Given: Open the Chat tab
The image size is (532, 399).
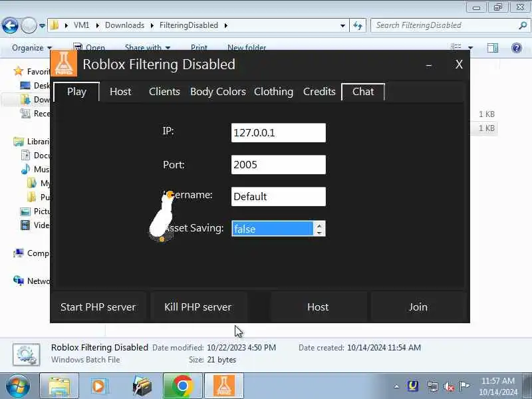Looking at the screenshot, I should (x=363, y=92).
